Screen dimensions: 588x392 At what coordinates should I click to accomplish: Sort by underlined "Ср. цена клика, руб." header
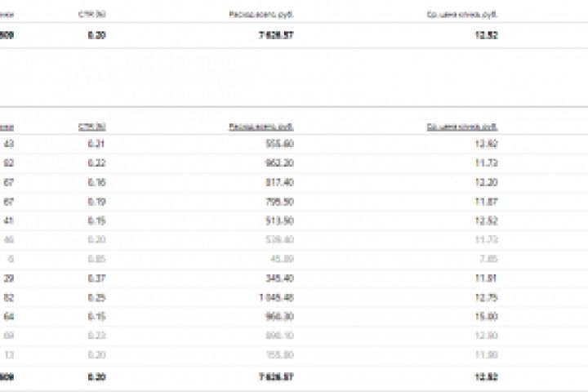[x=461, y=127]
